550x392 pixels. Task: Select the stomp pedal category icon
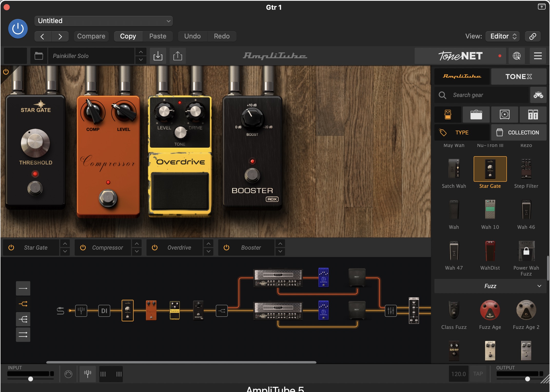pyautogui.click(x=448, y=114)
